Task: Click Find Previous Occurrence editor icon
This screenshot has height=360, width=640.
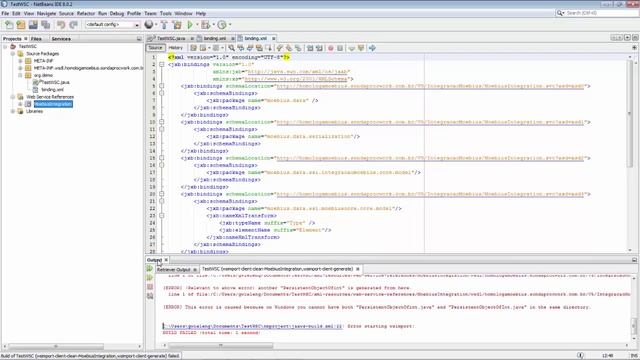Action: tap(240, 48)
